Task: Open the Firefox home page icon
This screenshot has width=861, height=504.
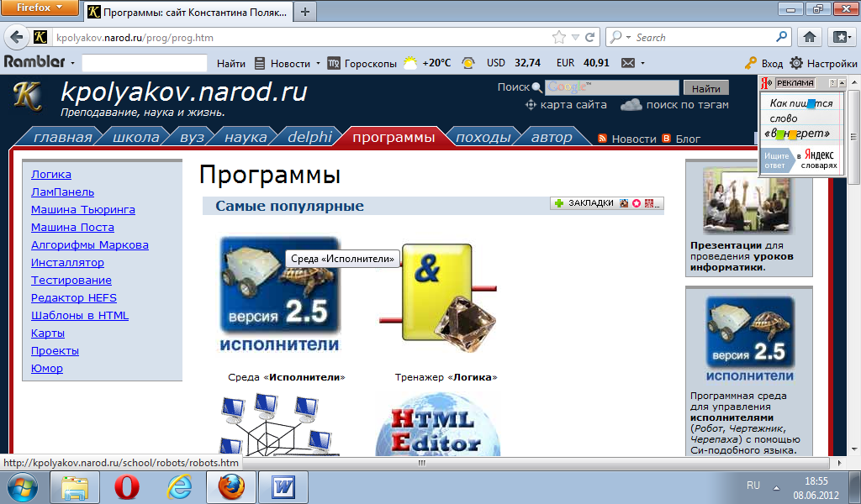Action: point(810,37)
